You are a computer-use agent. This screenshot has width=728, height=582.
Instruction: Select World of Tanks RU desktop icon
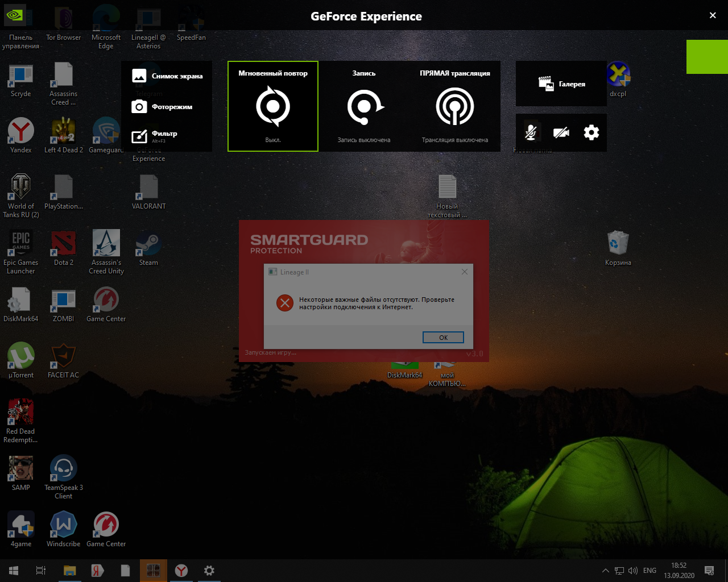pyautogui.click(x=21, y=196)
